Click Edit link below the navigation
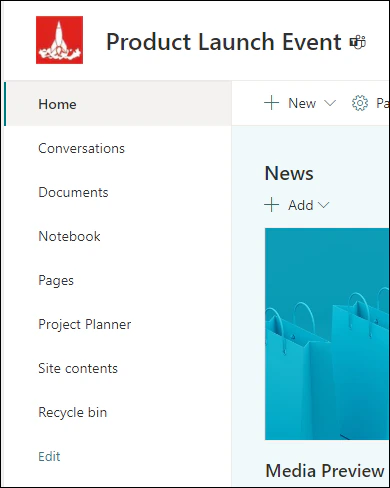The height and width of the screenshot is (488, 390). point(49,456)
